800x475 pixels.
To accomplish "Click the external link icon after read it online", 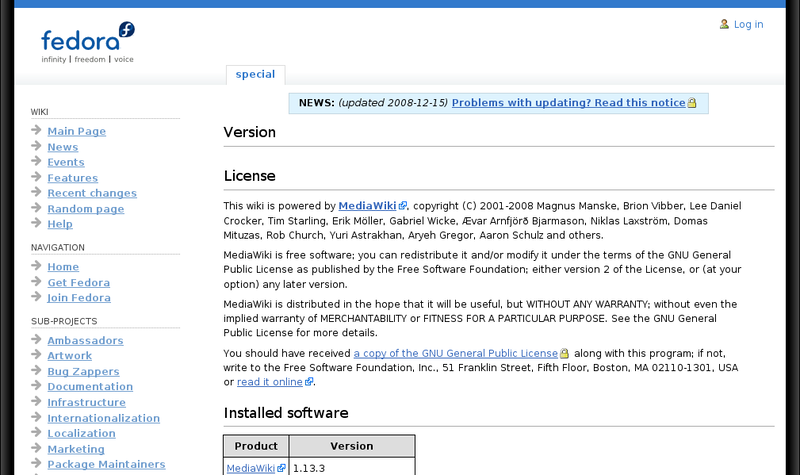I will point(309,382).
